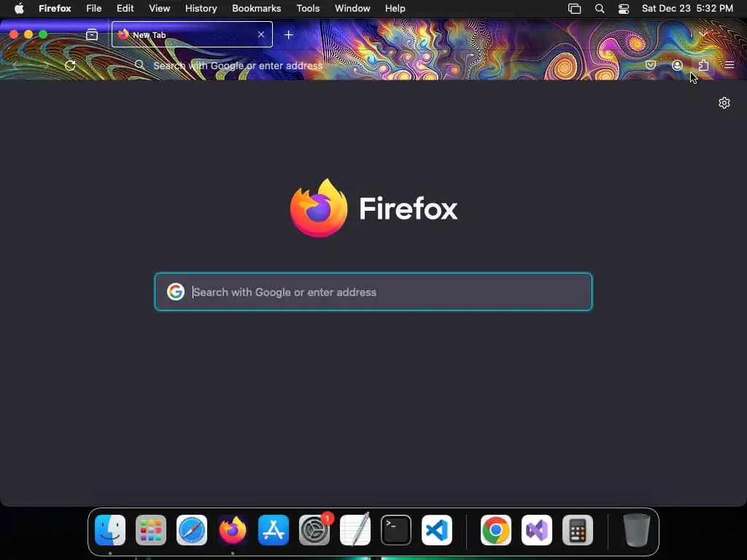Click the center Google search box
The image size is (747, 560).
point(373,292)
